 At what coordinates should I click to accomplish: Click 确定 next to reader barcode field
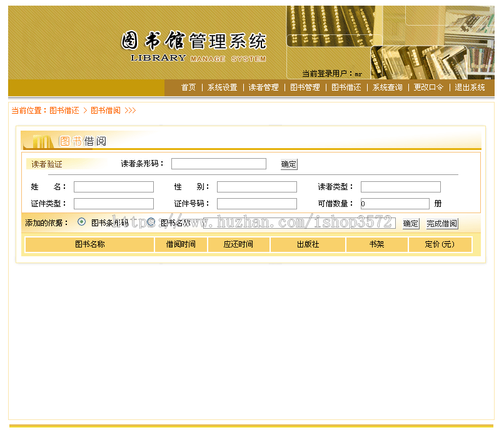coord(289,164)
